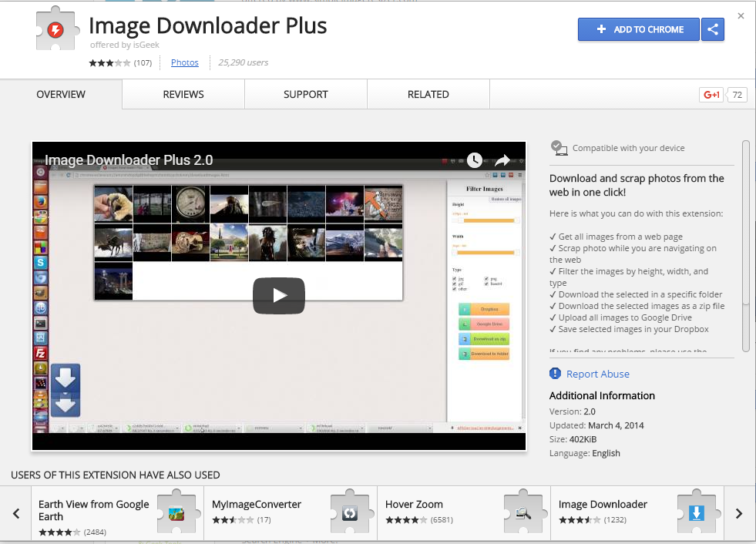
Task: Click the Earth View rating (2484)
Action: coord(72,532)
